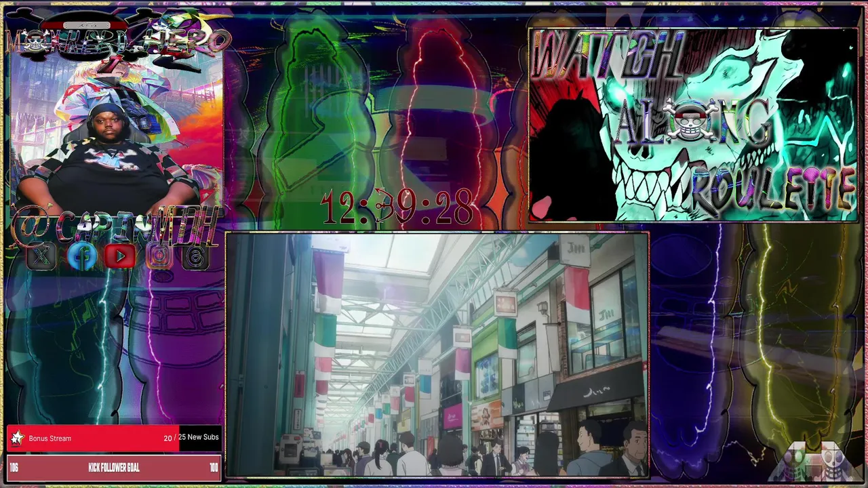
Task: Click the Threads social icon
Action: pyautogui.click(x=196, y=256)
